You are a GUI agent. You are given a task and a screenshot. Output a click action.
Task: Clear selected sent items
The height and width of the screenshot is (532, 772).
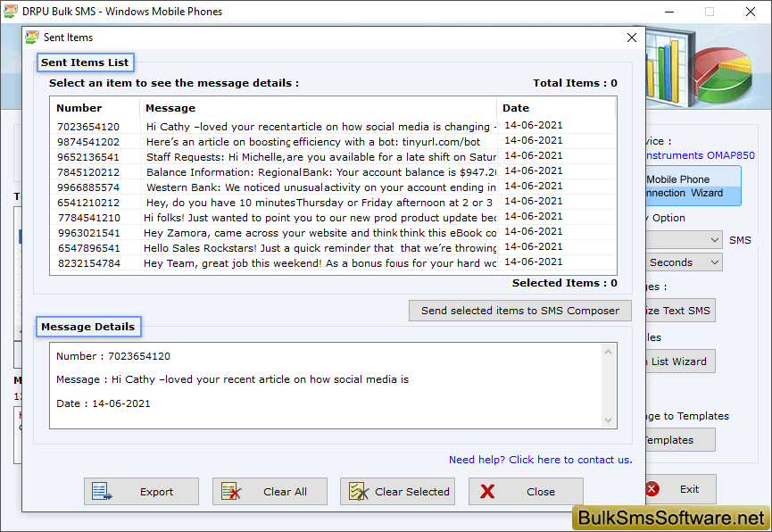coord(397,491)
